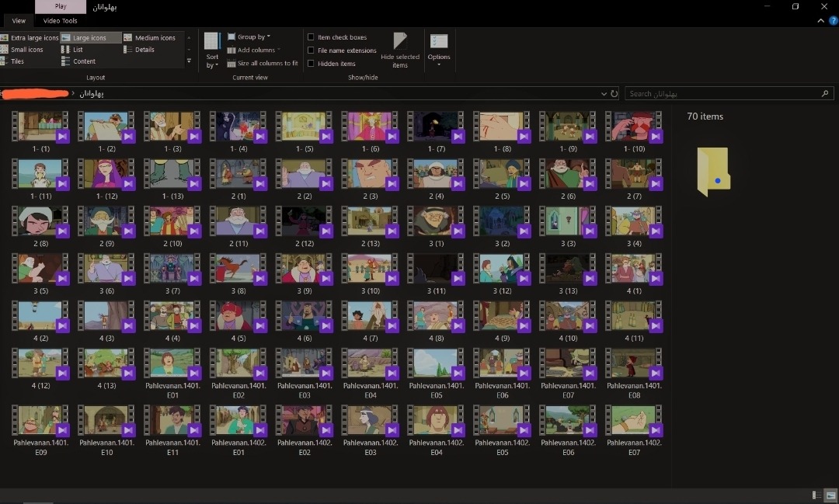Select video file 1- (6)
Screen dimensions: 839x504
[371, 131]
